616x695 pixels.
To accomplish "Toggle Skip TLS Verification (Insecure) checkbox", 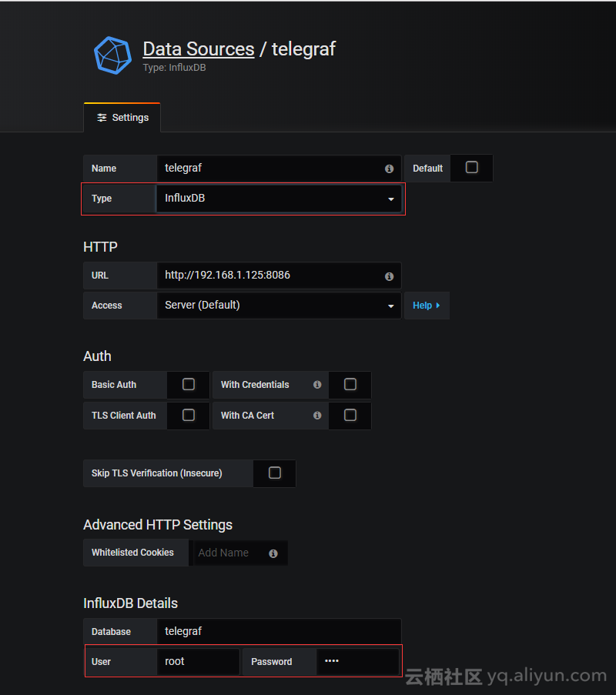I will 275,473.
